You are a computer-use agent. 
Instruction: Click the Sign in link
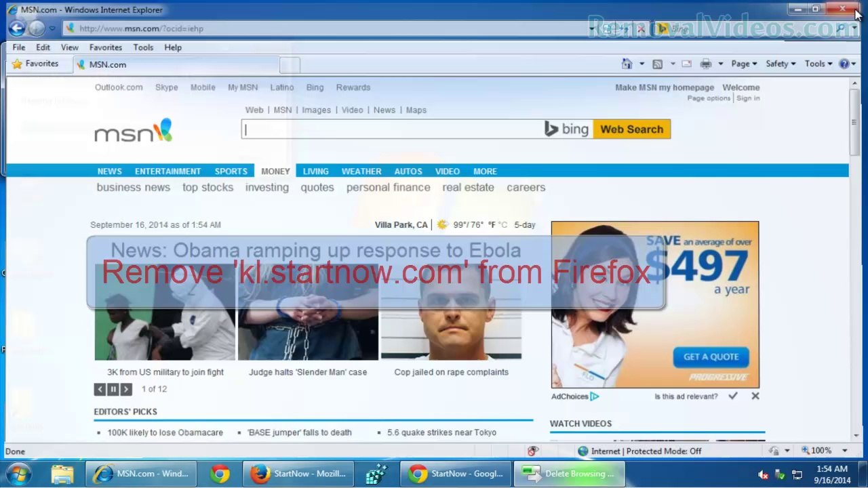[748, 98]
